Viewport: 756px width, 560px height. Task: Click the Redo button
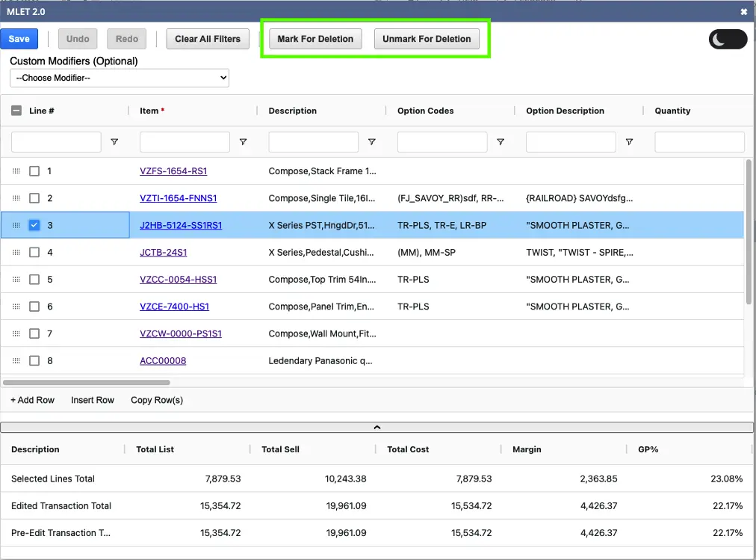point(127,39)
